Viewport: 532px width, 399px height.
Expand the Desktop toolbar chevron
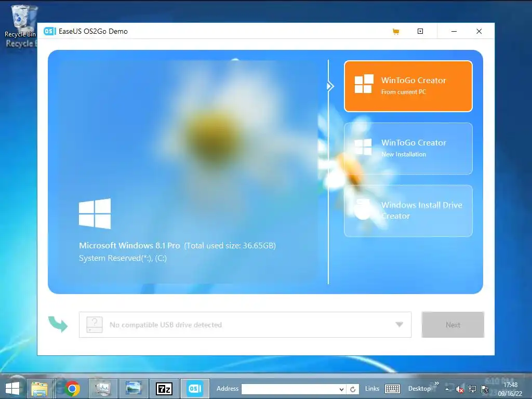pyautogui.click(x=436, y=383)
